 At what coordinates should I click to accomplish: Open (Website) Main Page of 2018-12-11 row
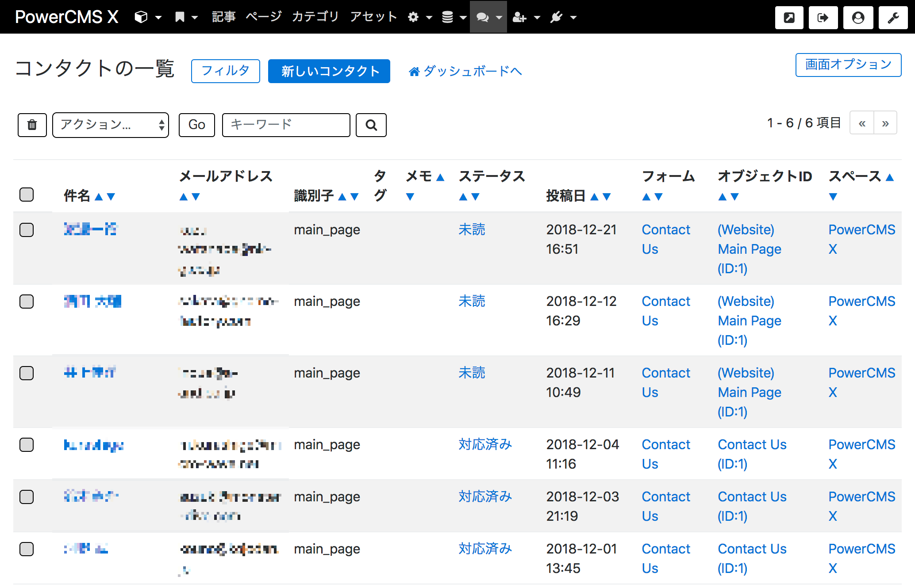[750, 392]
